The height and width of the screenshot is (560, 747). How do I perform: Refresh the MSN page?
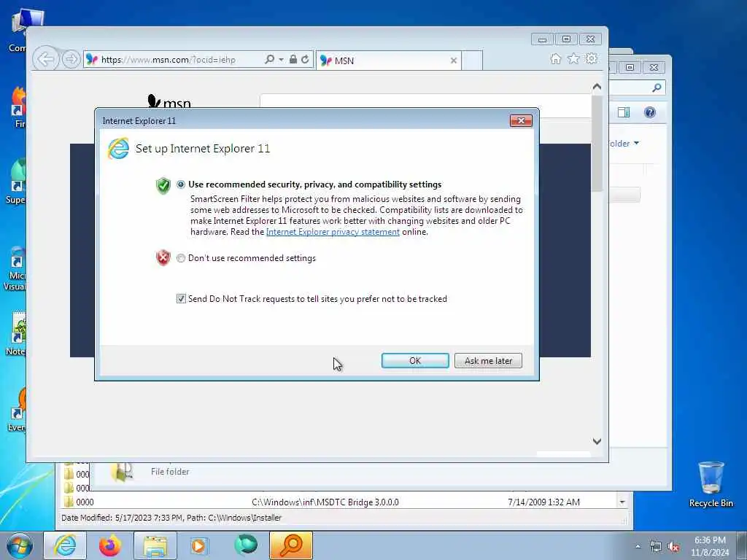[305, 60]
